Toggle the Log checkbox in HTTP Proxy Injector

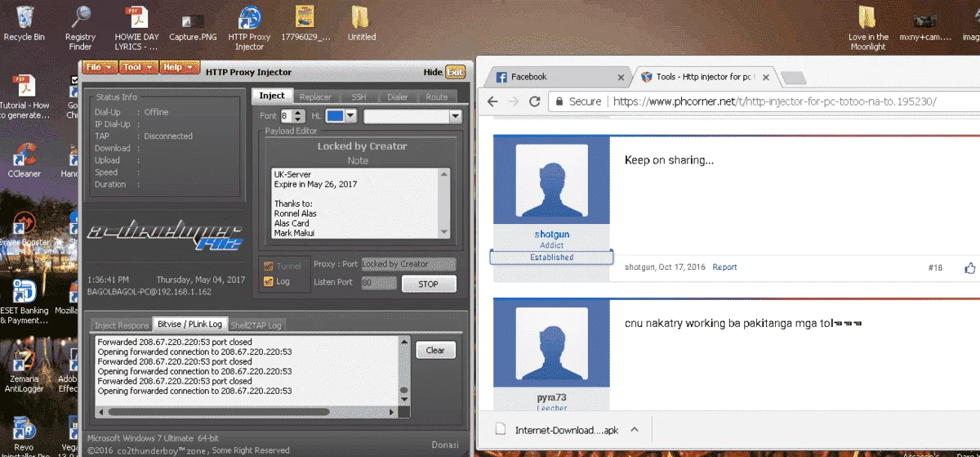click(269, 282)
